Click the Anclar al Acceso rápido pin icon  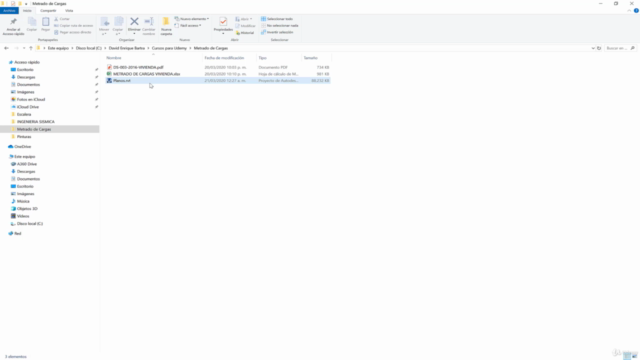(13, 22)
